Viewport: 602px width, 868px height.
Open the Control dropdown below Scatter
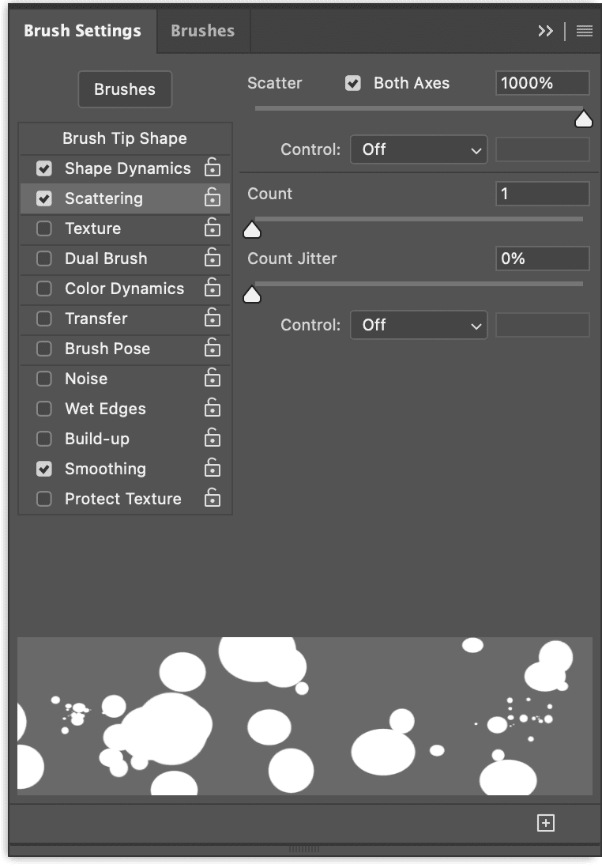point(419,149)
